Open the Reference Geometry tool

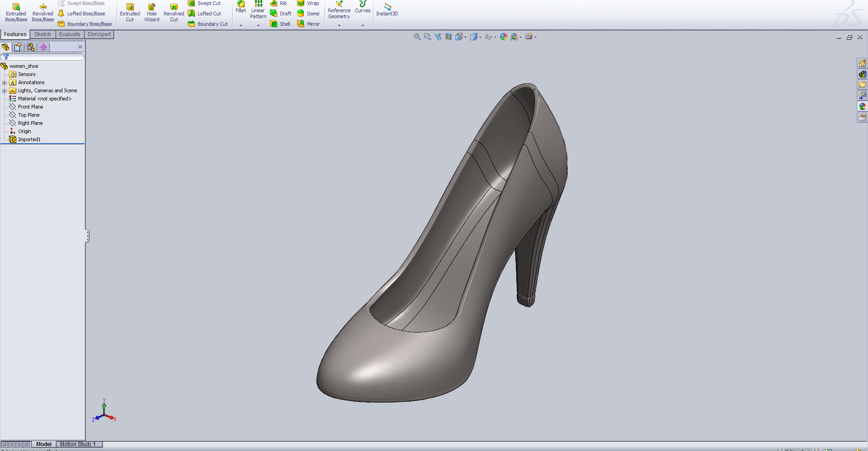click(339, 10)
